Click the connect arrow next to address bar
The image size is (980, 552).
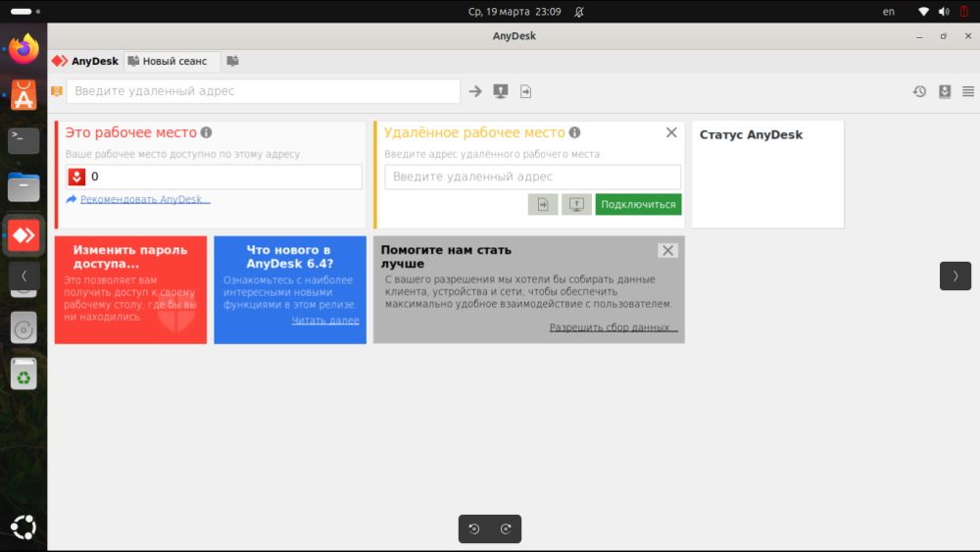point(475,91)
